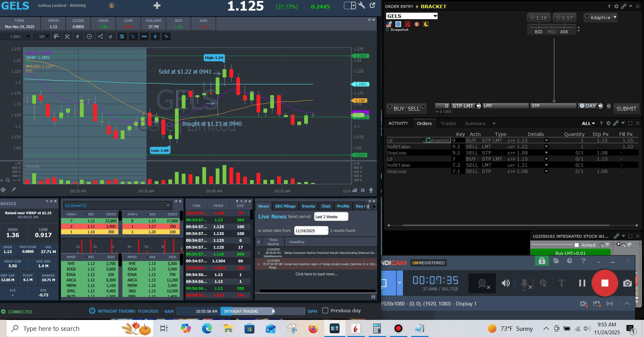Screen dimensions: 644x337
Task: Select the BUY radio button
Action: [x=390, y=107]
